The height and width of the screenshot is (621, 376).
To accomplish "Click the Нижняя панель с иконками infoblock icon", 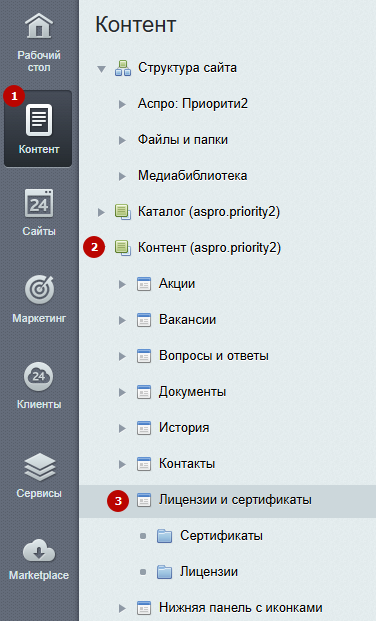I will click(x=144, y=608).
